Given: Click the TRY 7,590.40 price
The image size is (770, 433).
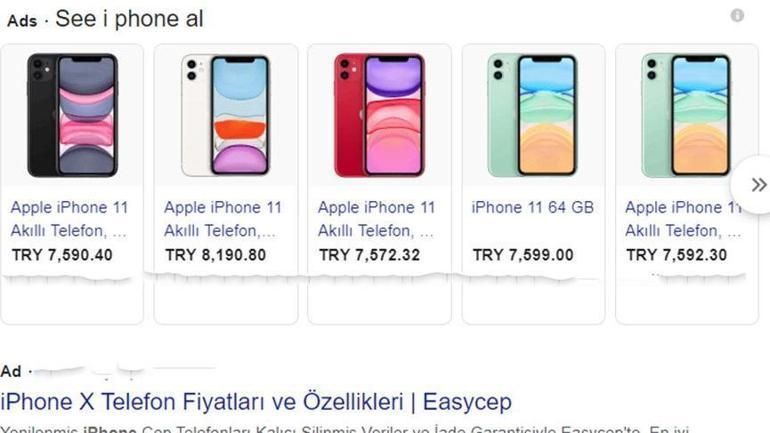Looking at the screenshot, I should (62, 255).
